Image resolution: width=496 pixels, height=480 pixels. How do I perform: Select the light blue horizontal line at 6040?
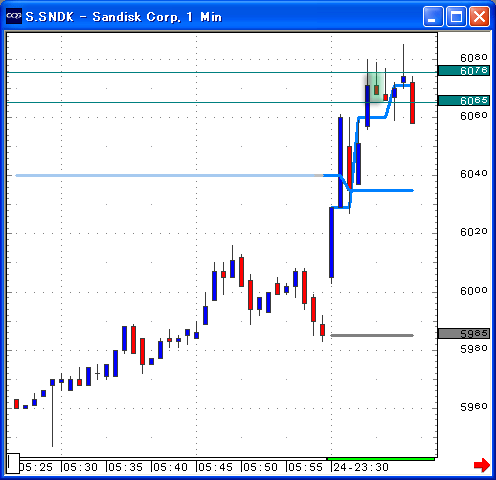pos(167,175)
